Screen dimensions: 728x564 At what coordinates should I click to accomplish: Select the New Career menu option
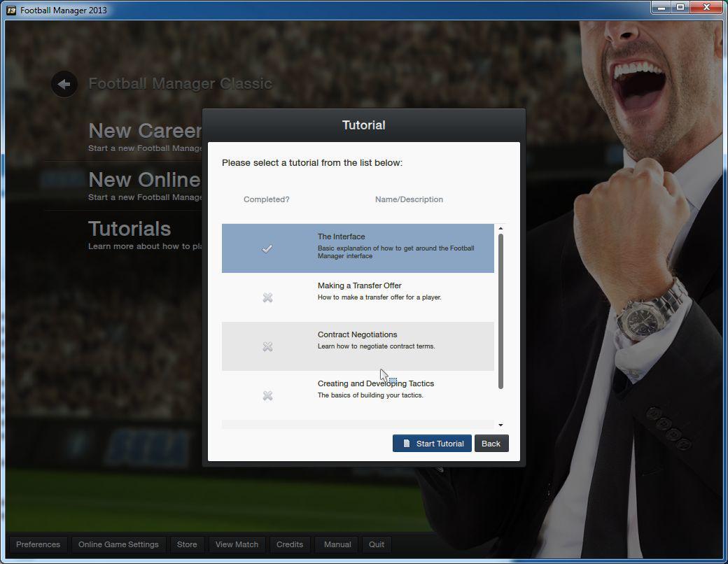coord(146,136)
